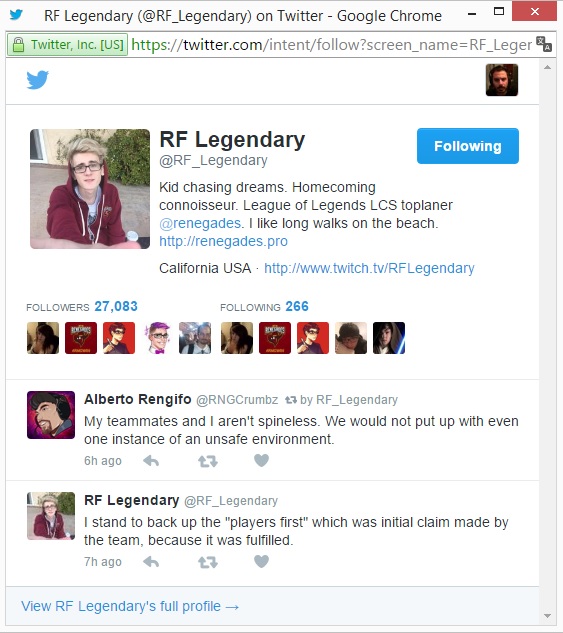This screenshot has width=563, height=633.
Task: Open the 27,083 followers count
Action: click(116, 306)
